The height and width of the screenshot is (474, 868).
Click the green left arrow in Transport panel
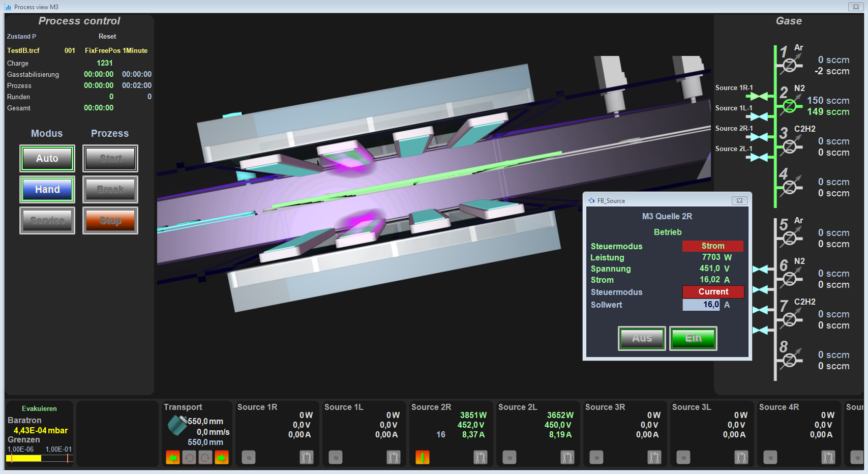click(172, 457)
